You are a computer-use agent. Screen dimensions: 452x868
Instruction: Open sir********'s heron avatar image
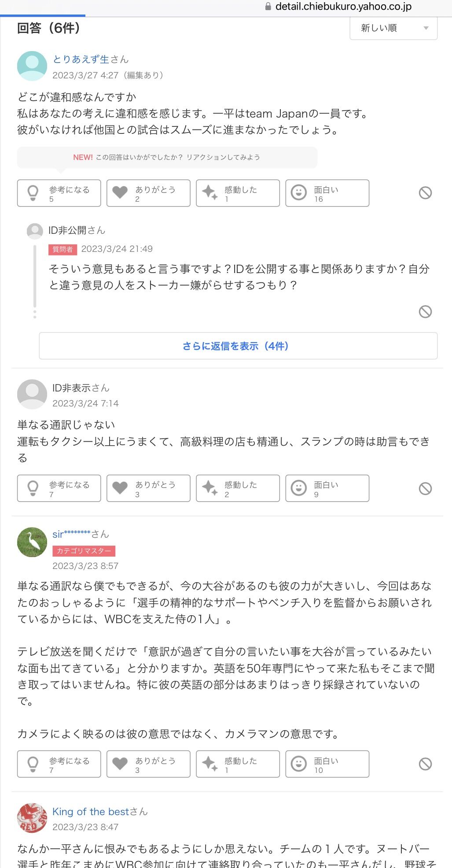[x=32, y=542]
